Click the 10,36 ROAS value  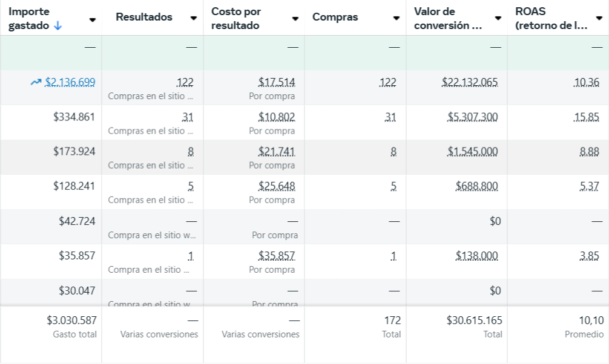coord(586,82)
